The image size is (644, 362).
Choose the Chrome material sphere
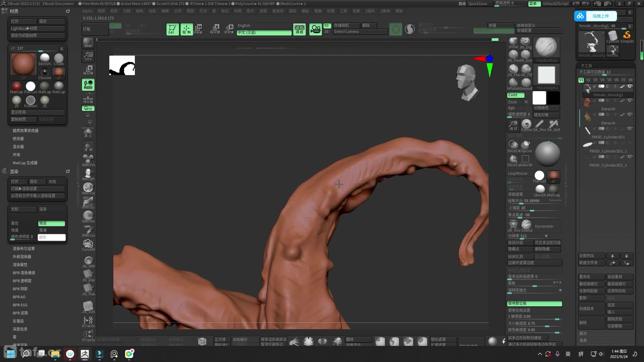[45, 73]
